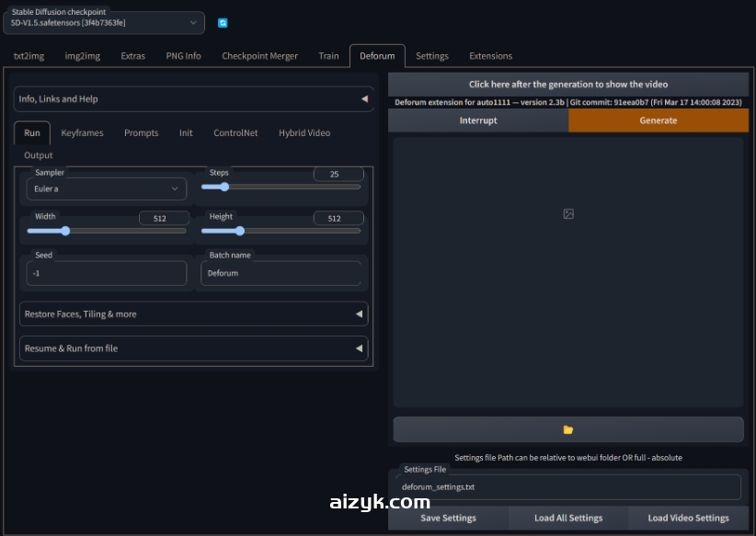The width and height of the screenshot is (756, 536).
Task: Click the Interrupt button
Action: coord(478,120)
